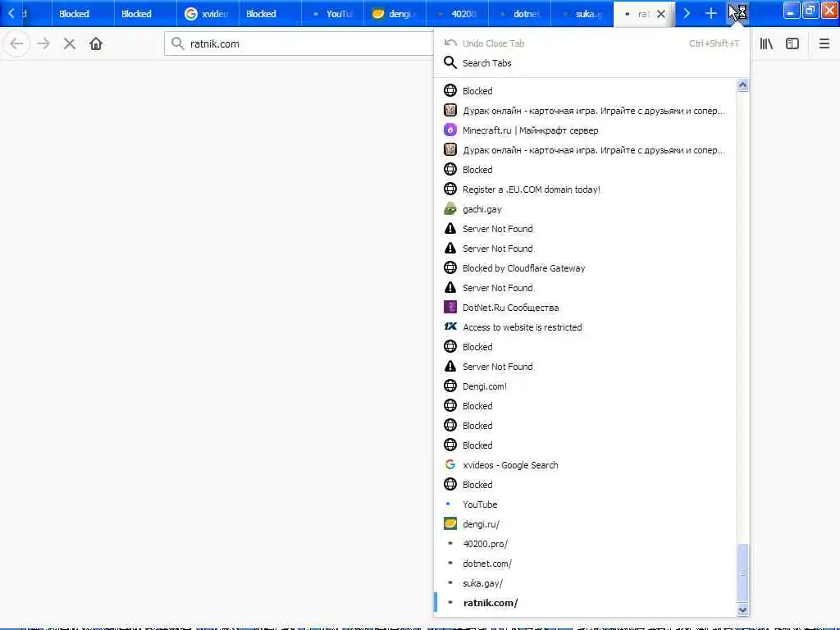Viewport: 840px width, 630px height.
Task: Select 40200.pro/ entry in list
Action: (586, 544)
